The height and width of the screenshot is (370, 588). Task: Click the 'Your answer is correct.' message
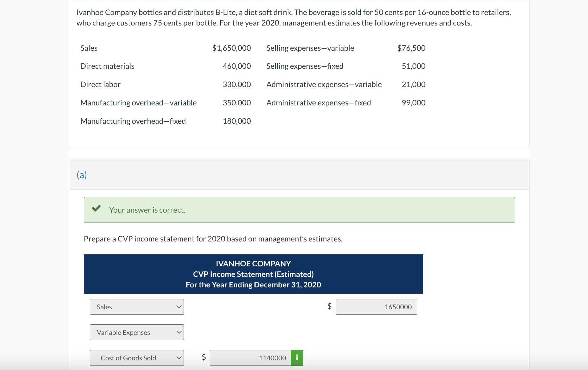147,210
